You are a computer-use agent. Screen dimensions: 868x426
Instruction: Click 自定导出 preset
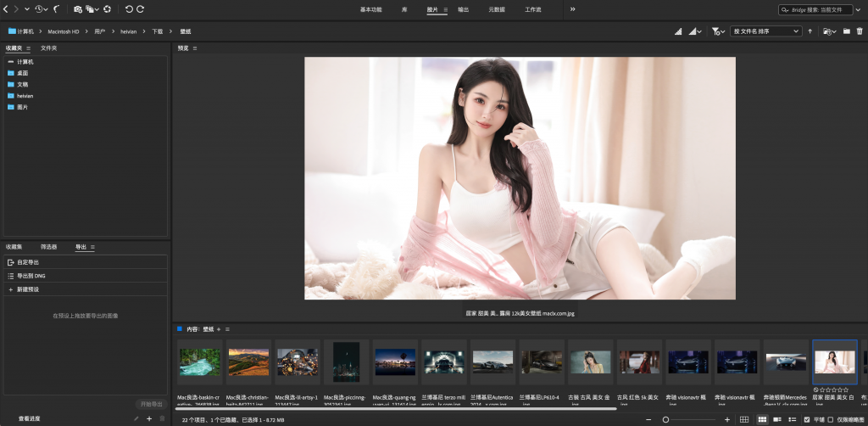point(86,262)
